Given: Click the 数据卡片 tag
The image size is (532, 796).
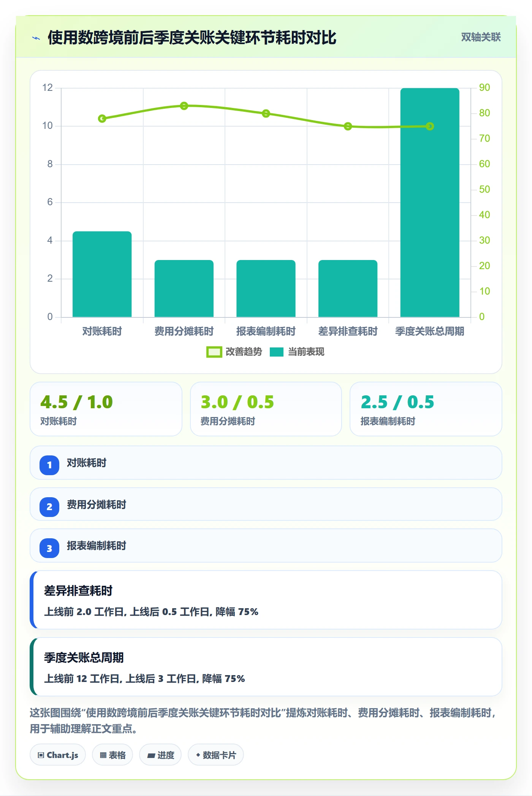Looking at the screenshot, I should click(x=216, y=755).
